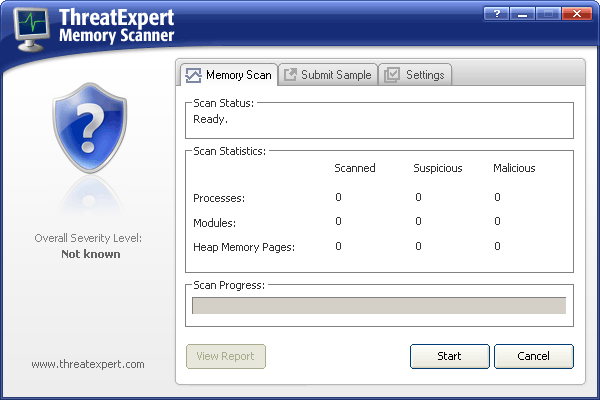Click the Cancel button

coord(534,356)
